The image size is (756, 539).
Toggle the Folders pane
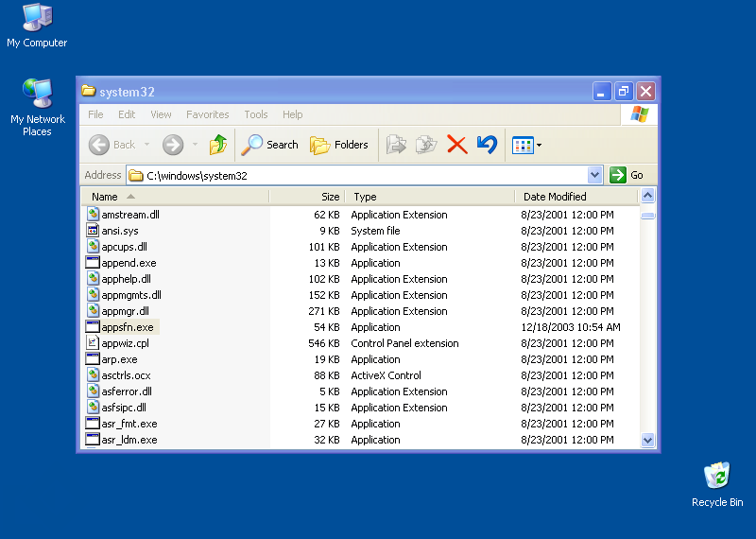(x=339, y=145)
